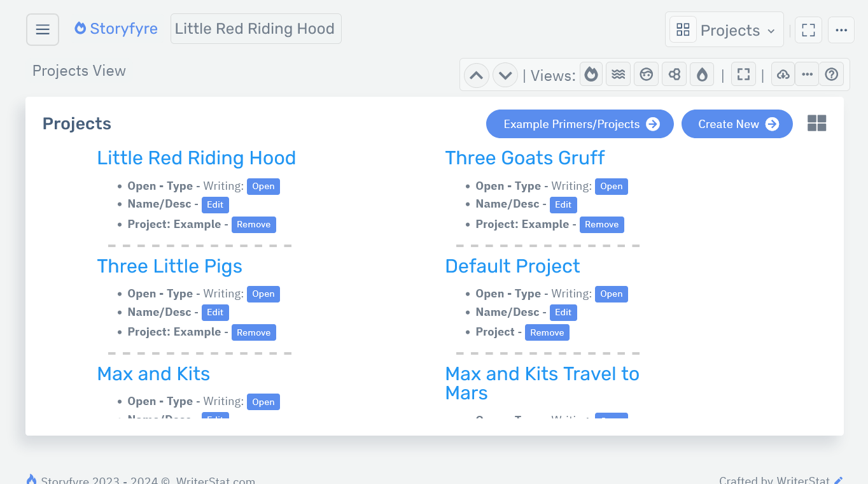The width and height of the screenshot is (868, 484).
Task: Select the flame view icon in Views toolbar
Action: point(591,74)
